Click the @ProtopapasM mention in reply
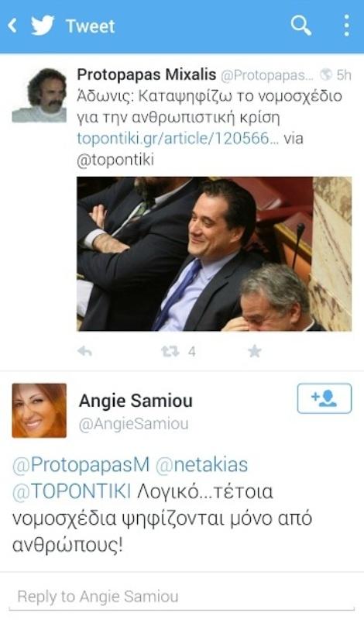 tap(81, 465)
